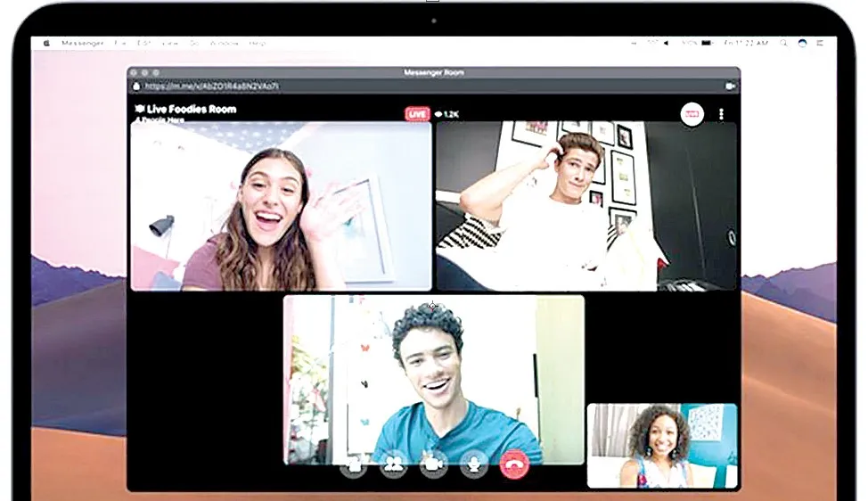Image resolution: width=868 pixels, height=501 pixels.
Task: Close the Messenger Room window
Action: tap(134, 72)
